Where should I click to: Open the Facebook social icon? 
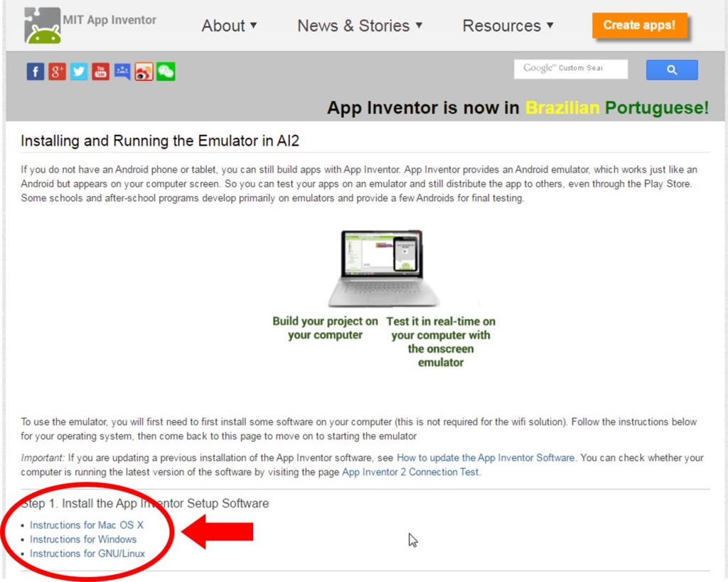pyautogui.click(x=36, y=72)
